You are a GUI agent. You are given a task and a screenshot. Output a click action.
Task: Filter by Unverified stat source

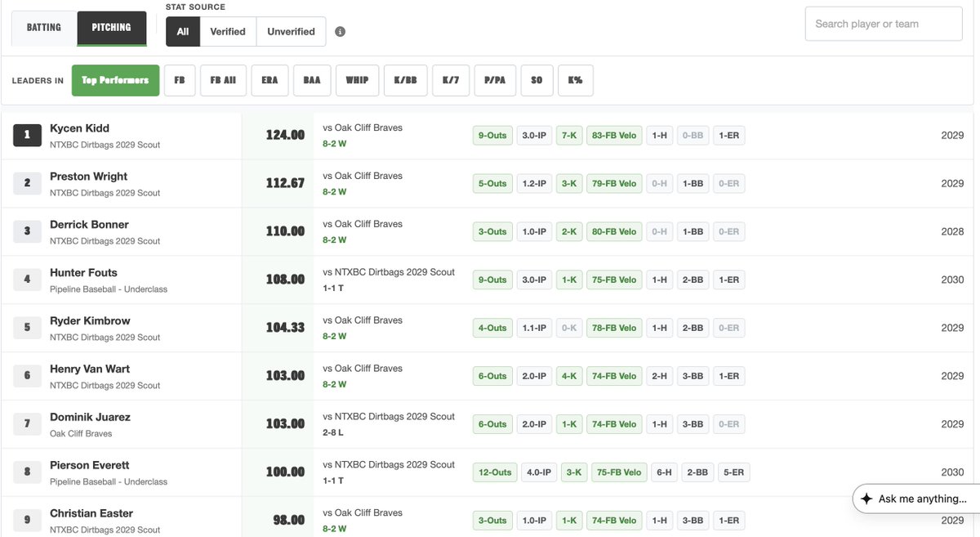point(291,32)
